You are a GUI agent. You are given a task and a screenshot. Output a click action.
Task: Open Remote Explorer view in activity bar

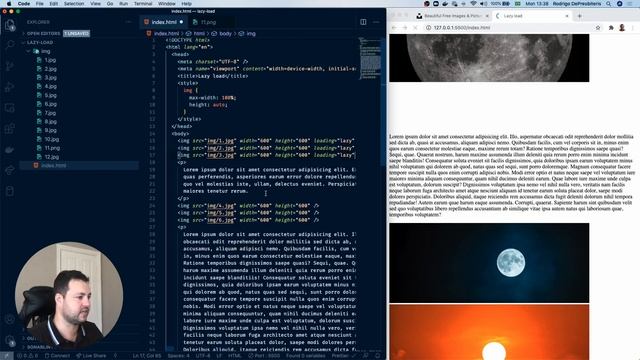click(x=9, y=108)
